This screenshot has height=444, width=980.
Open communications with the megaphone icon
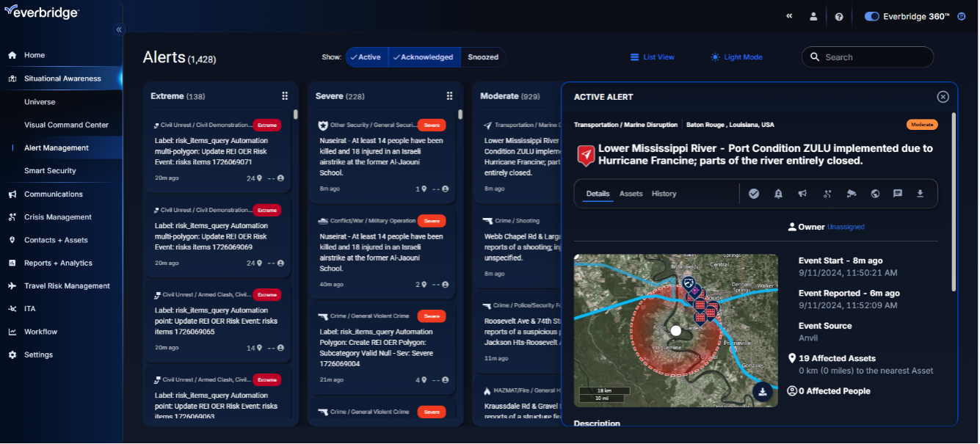tap(802, 194)
